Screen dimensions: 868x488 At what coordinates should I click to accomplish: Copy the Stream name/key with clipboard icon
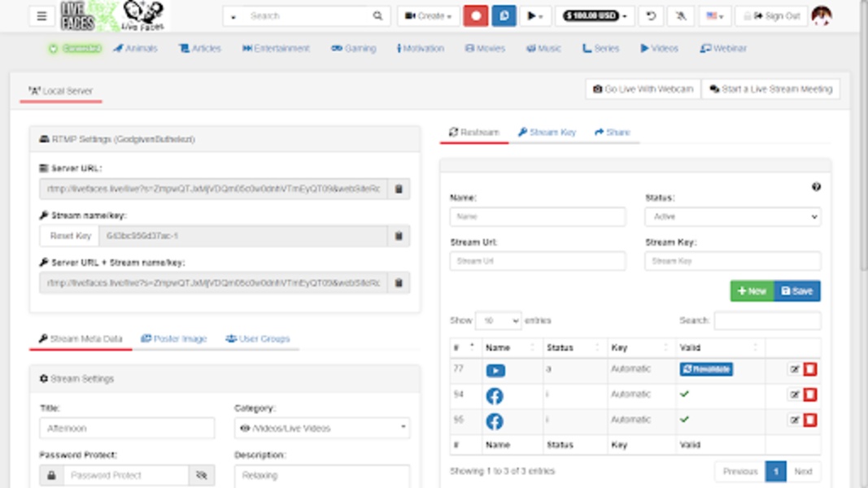398,236
